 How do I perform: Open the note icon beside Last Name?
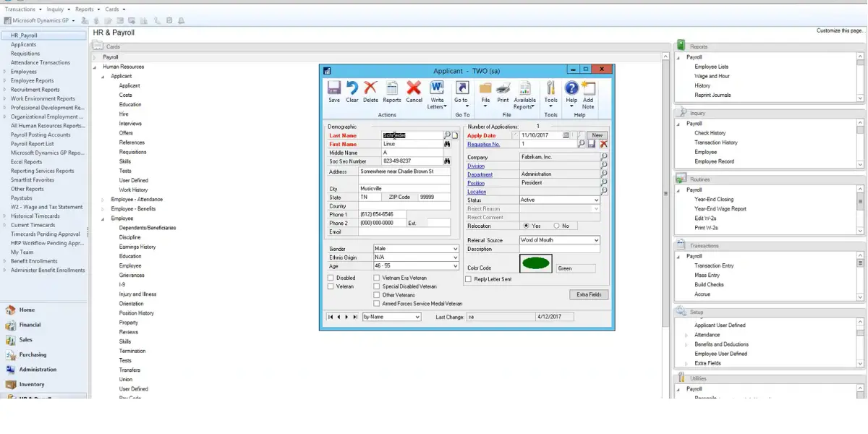point(455,135)
